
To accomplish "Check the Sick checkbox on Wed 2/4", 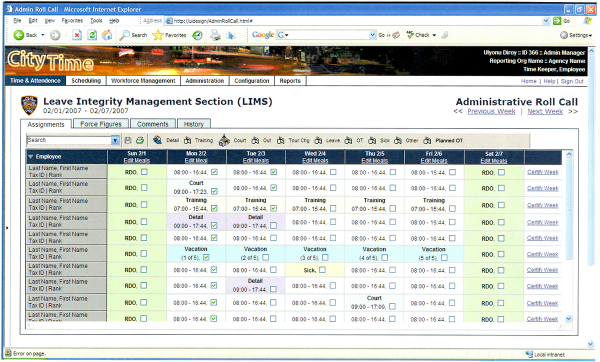I will pos(322,270).
